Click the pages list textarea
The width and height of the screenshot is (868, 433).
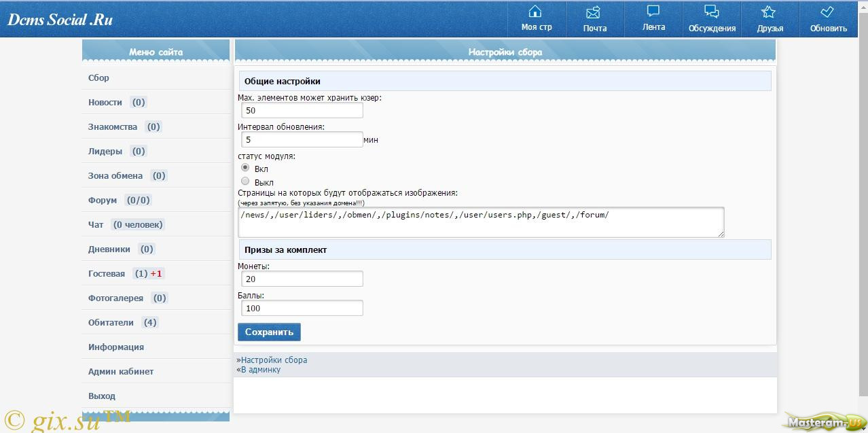click(481, 222)
